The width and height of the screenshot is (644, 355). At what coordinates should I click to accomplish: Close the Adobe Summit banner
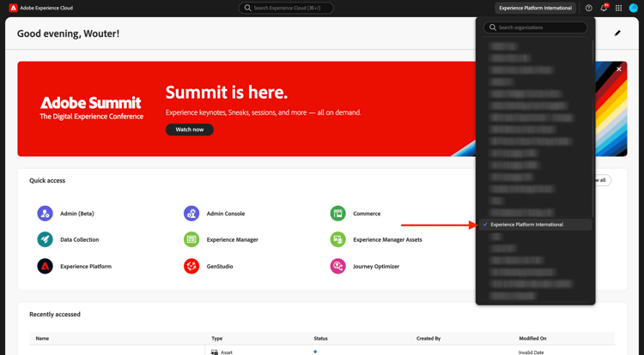click(619, 69)
